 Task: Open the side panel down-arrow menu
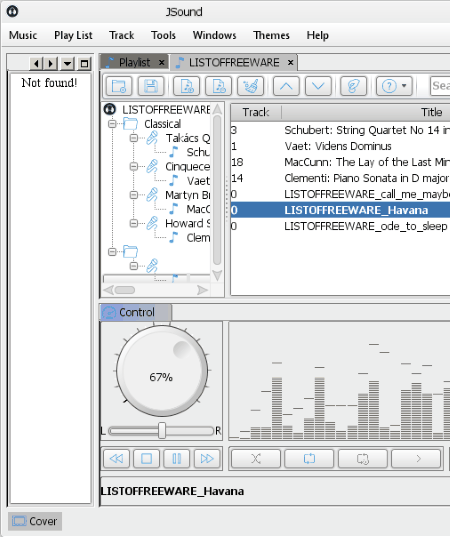67,63
